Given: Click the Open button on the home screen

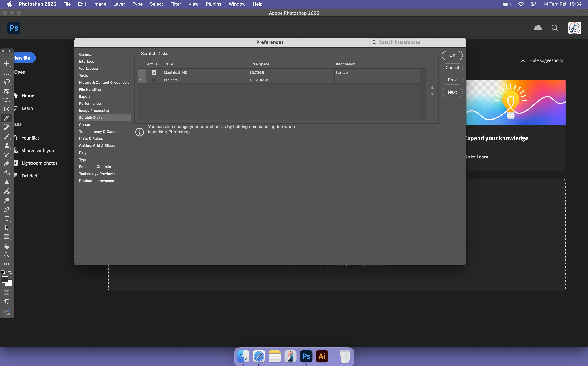Looking at the screenshot, I should [20, 72].
